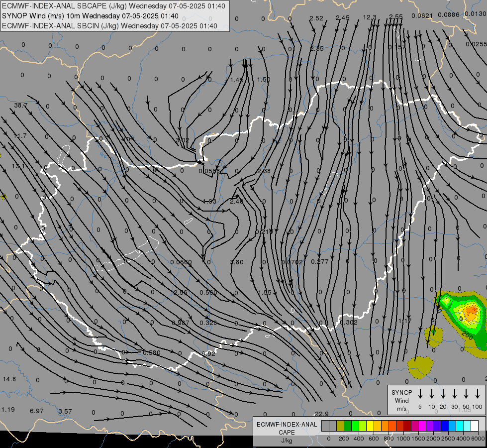Select the 1000 tick label in CAPE legend
Screen dimensions: 487x448
click(403, 439)
